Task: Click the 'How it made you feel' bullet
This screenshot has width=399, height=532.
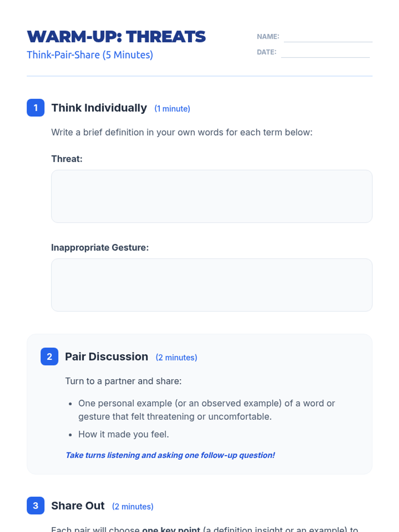Action: click(123, 434)
